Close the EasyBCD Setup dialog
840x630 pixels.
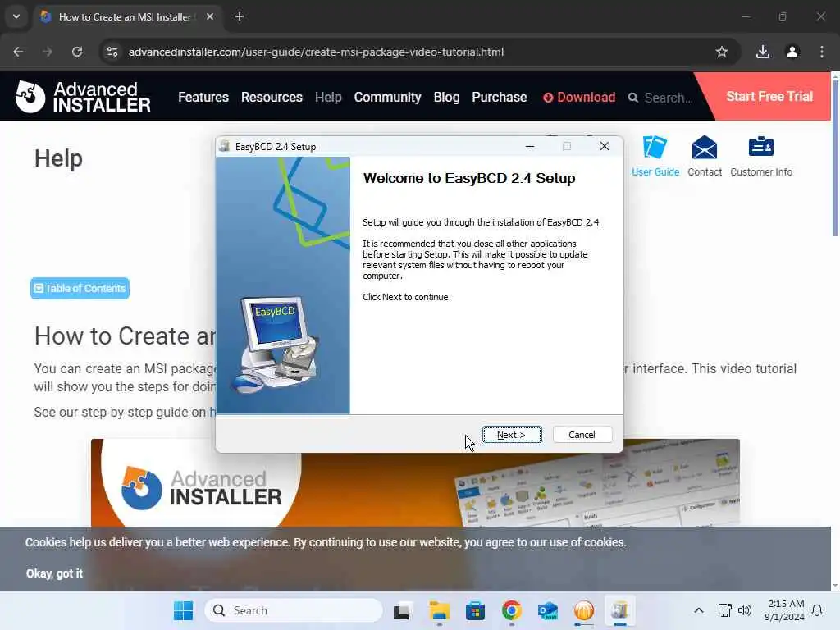(605, 146)
